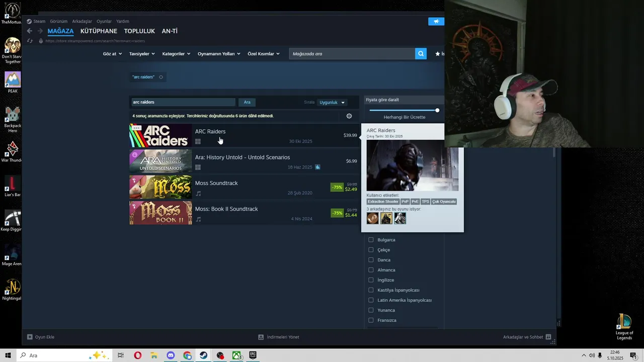Check the Çekçe language checkbox
This screenshot has height=362, width=644.
coord(371,250)
